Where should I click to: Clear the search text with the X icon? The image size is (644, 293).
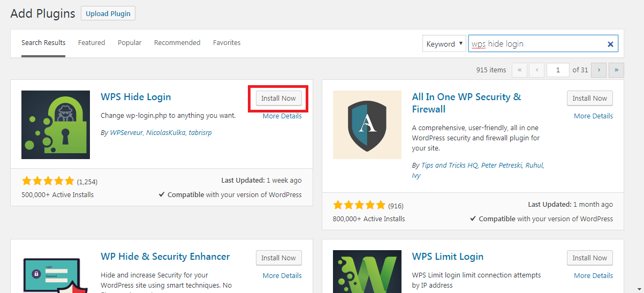[x=610, y=44]
